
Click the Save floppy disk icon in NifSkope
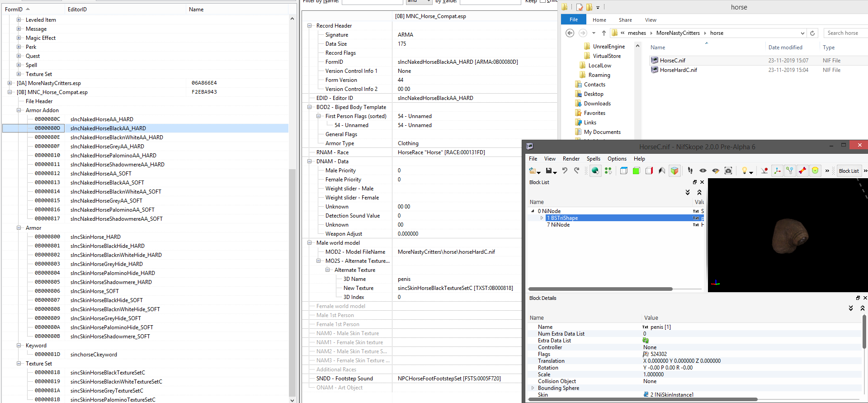(549, 171)
